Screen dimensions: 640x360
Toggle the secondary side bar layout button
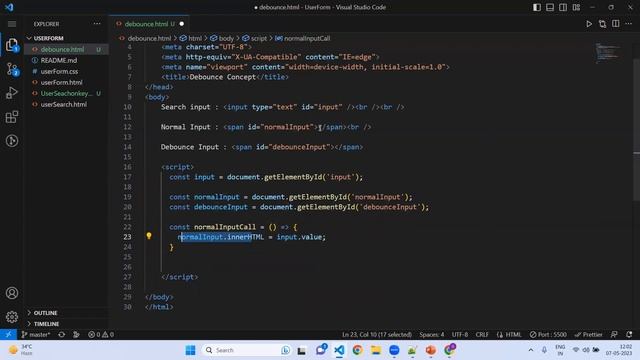click(x=563, y=7)
